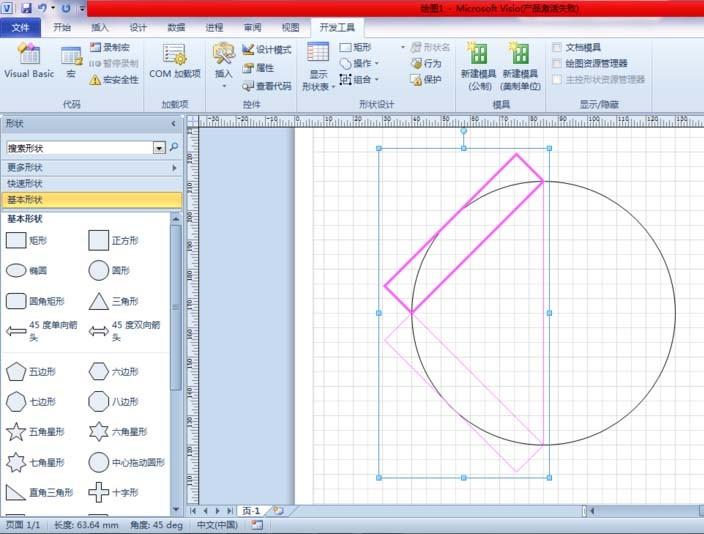
Task: Switch to the 开始 home tab
Action: [x=62, y=27]
